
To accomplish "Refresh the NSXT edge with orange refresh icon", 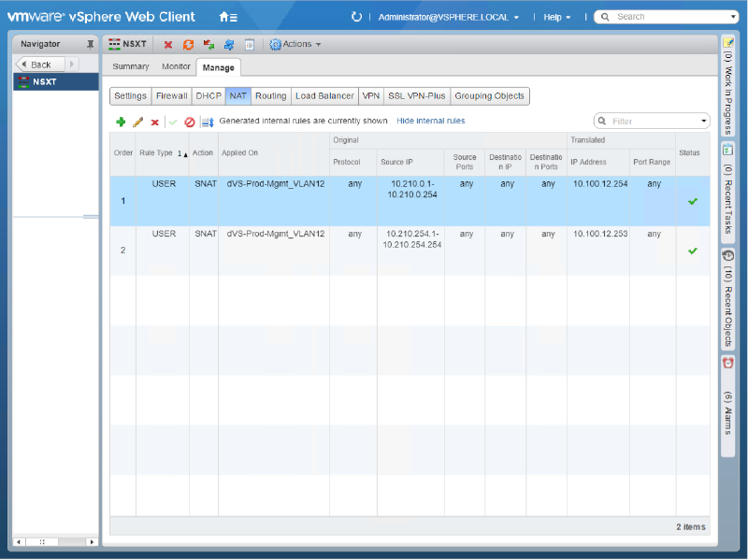I will coord(187,44).
